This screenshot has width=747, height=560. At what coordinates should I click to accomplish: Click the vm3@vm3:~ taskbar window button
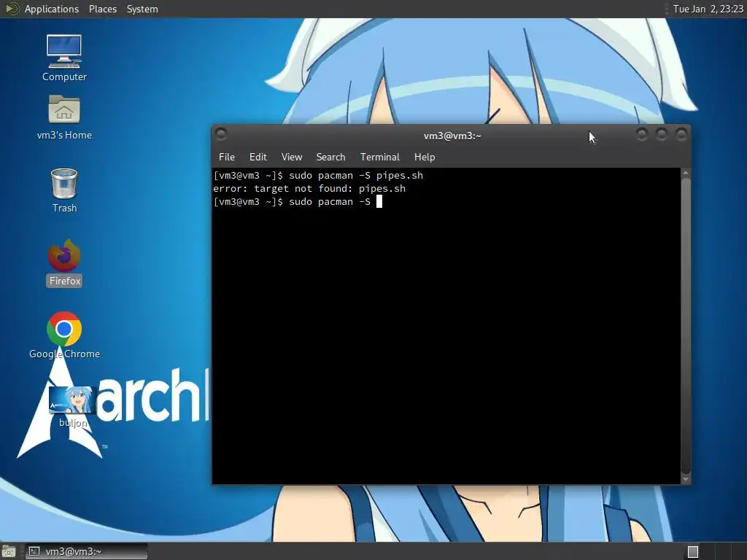coord(86,551)
